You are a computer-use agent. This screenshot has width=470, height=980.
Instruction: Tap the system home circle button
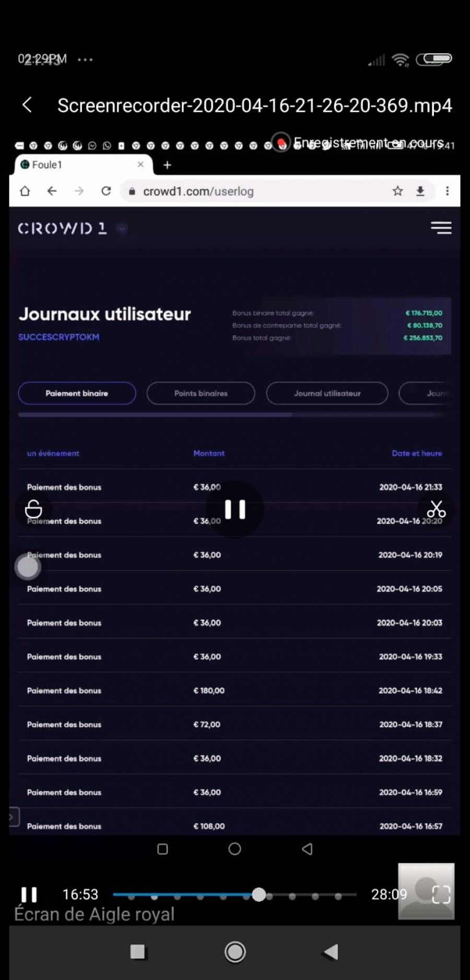235,952
